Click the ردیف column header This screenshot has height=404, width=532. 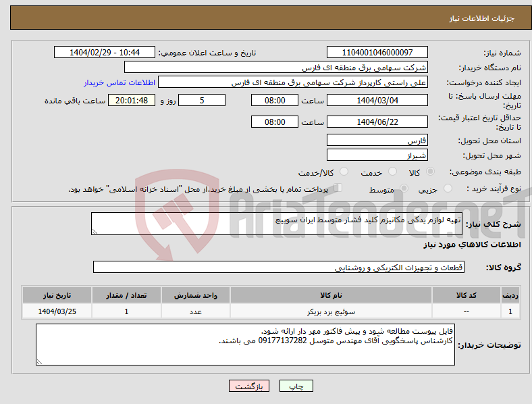pyautogui.click(x=510, y=295)
